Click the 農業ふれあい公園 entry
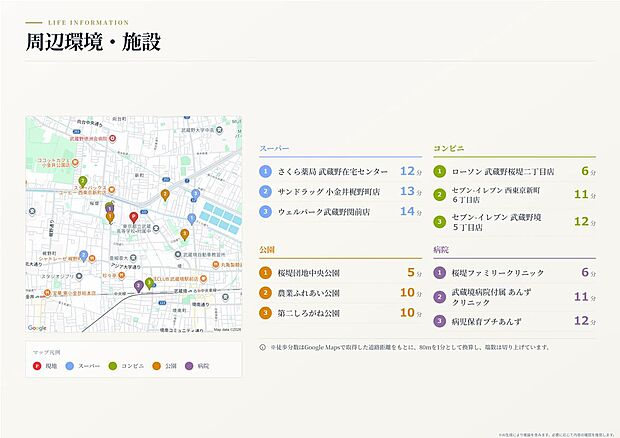Image resolution: width=620 pixels, height=438 pixels. pos(308,293)
